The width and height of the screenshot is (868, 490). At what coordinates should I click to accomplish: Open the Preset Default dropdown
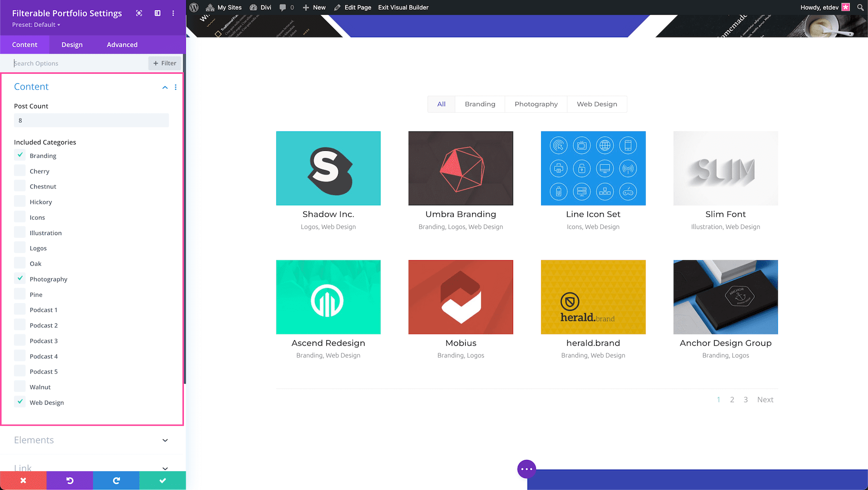pos(35,25)
